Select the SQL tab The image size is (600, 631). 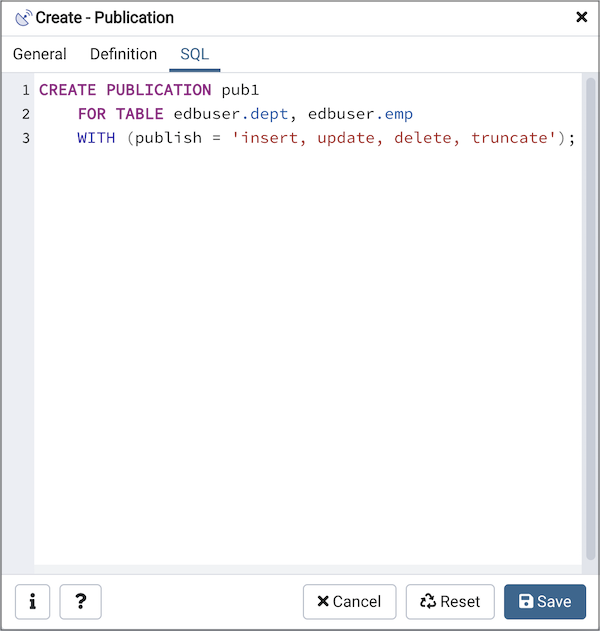tap(194, 54)
